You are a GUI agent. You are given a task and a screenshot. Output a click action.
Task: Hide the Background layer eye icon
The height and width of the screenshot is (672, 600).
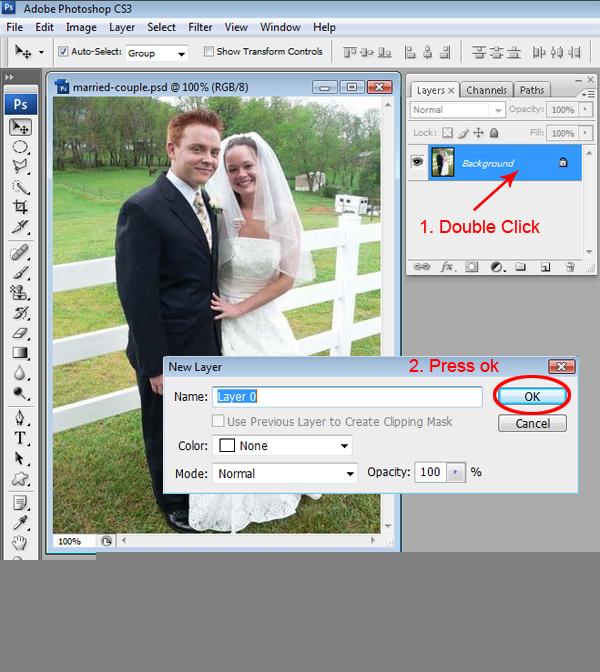pyautogui.click(x=417, y=162)
